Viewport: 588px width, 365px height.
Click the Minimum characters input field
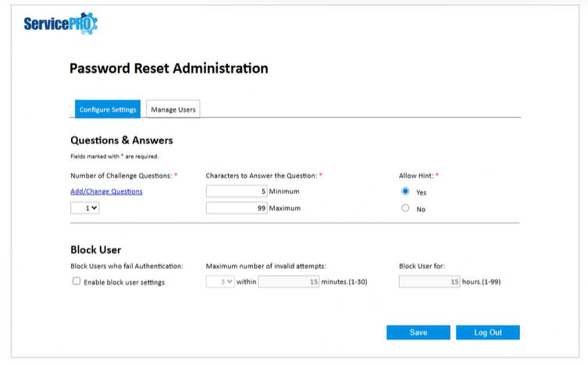click(237, 191)
